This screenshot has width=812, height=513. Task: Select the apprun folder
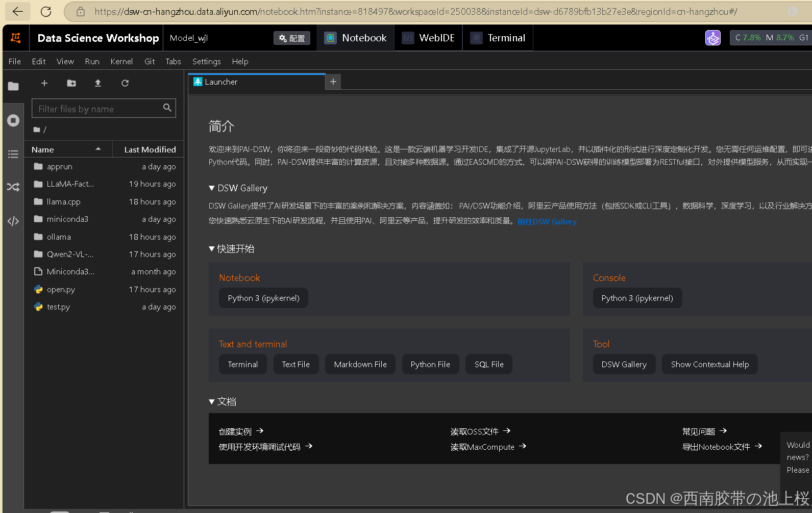(104, 167)
